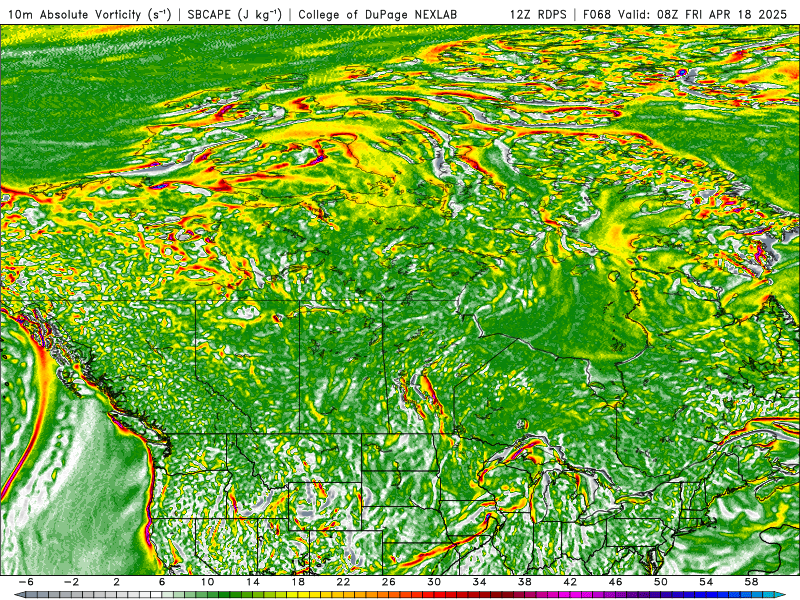Click the right cyan arrow end of colorbar
The width and height of the screenshot is (800, 600).
[x=781, y=595]
